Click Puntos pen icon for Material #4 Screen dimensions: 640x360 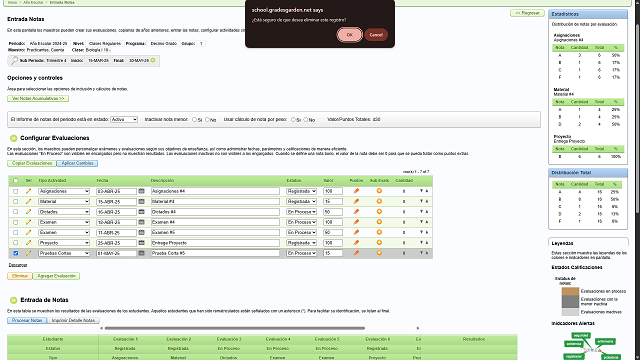(356, 201)
